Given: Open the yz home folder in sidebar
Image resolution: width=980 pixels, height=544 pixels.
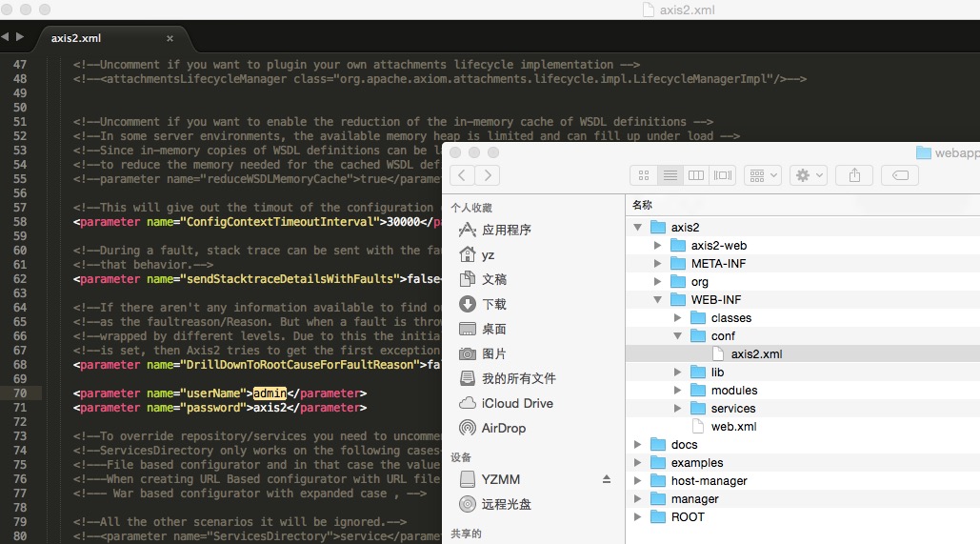Looking at the screenshot, I should point(477,255).
